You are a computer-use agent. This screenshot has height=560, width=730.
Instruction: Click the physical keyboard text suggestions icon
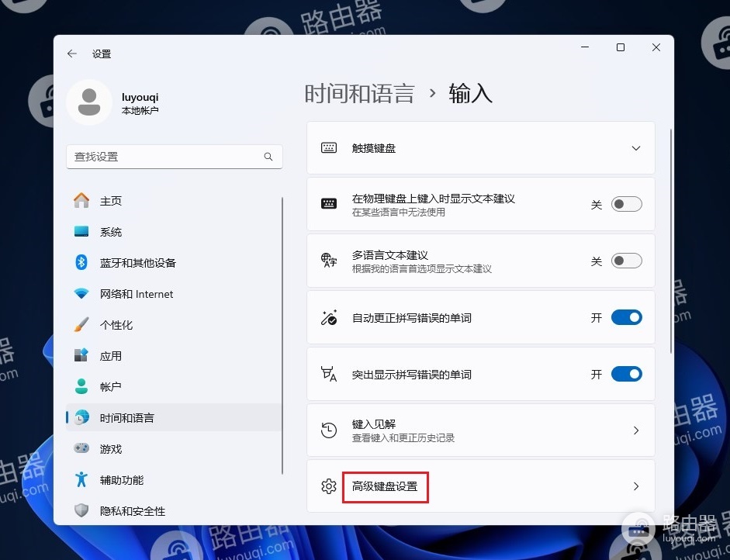[329, 204]
